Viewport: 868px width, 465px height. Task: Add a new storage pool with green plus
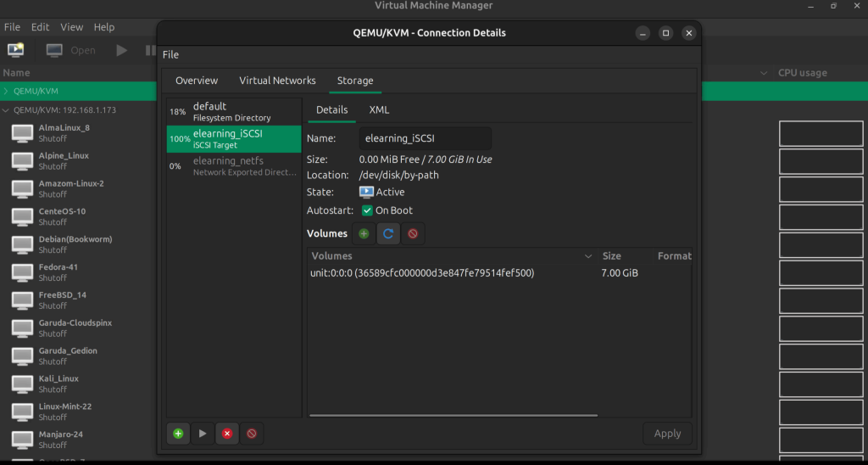click(178, 434)
